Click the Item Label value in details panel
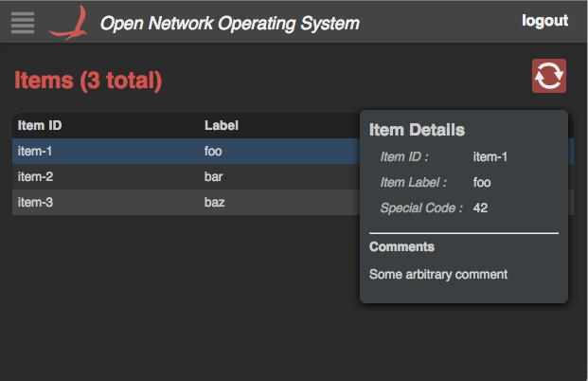This screenshot has width=588, height=381. [x=482, y=182]
